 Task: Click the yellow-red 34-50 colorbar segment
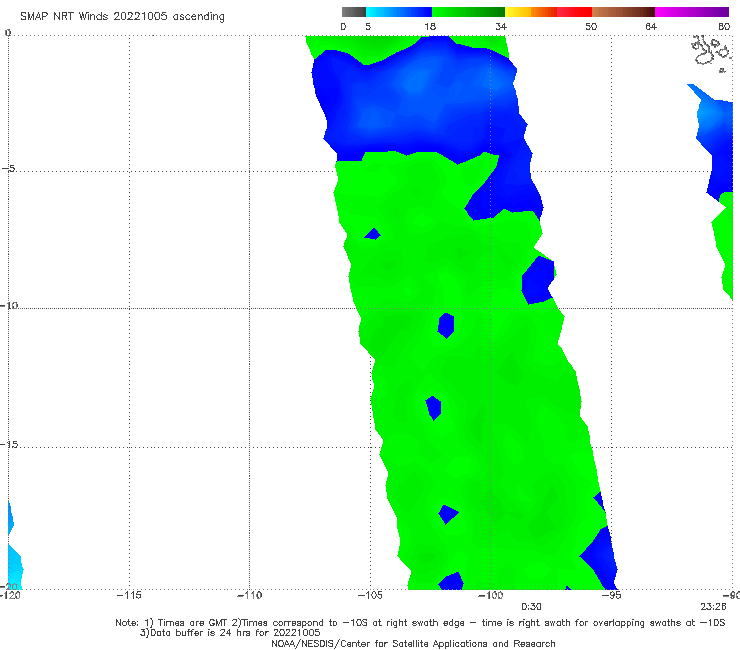[x=548, y=12]
